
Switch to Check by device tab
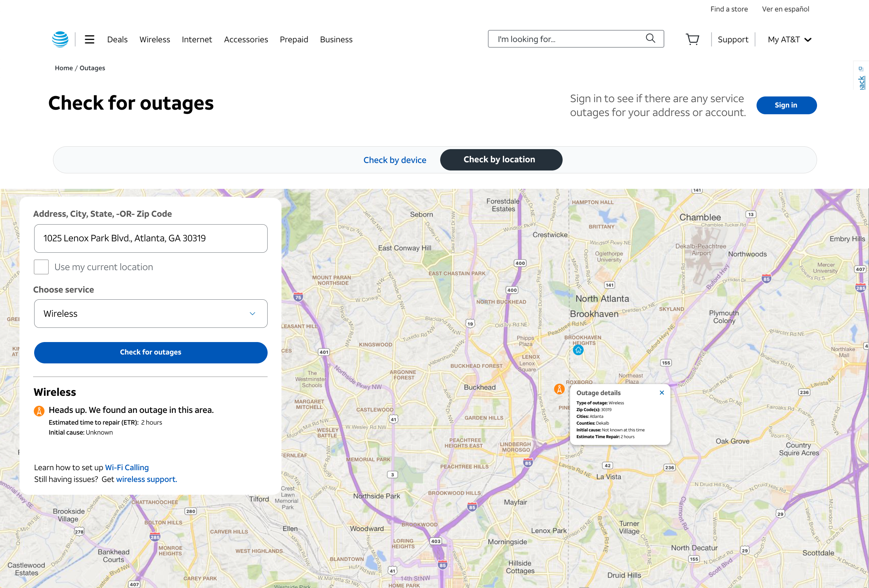pyautogui.click(x=395, y=160)
